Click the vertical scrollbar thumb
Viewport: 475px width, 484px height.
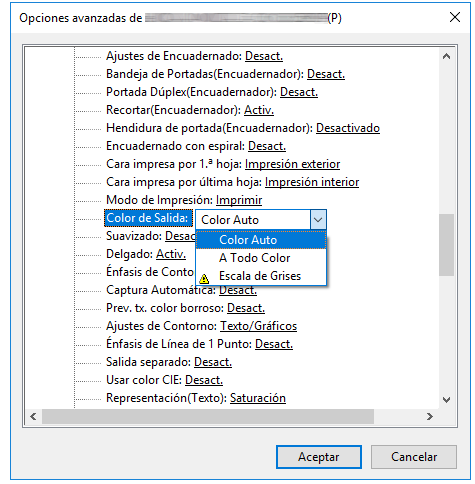tap(446, 245)
